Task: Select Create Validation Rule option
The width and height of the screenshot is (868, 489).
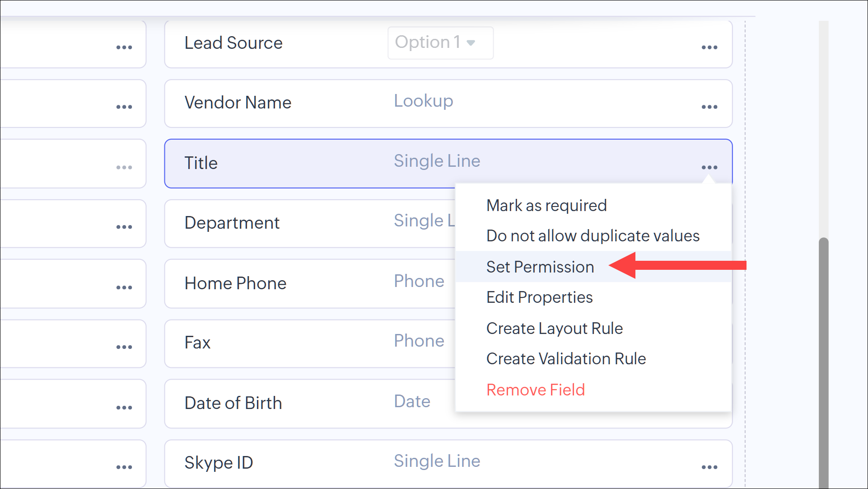Action: point(566,359)
